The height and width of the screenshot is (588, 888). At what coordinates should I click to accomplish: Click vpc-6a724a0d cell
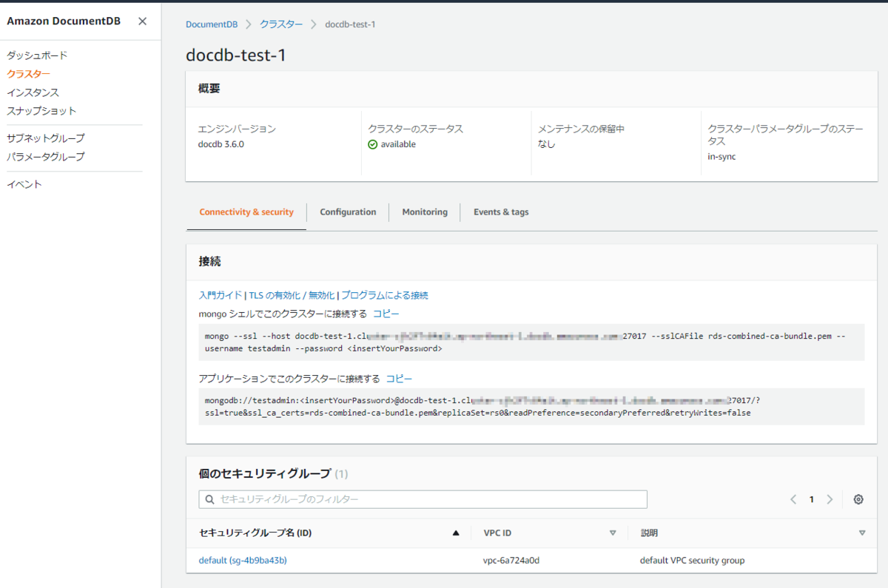tap(511, 561)
